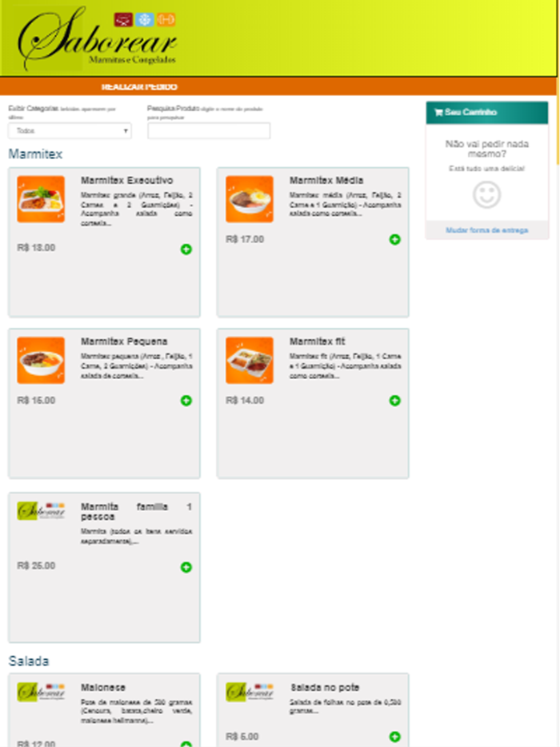Open the REALIZAR PEDIDO menu item
This screenshot has width=560, height=747.
tap(139, 86)
